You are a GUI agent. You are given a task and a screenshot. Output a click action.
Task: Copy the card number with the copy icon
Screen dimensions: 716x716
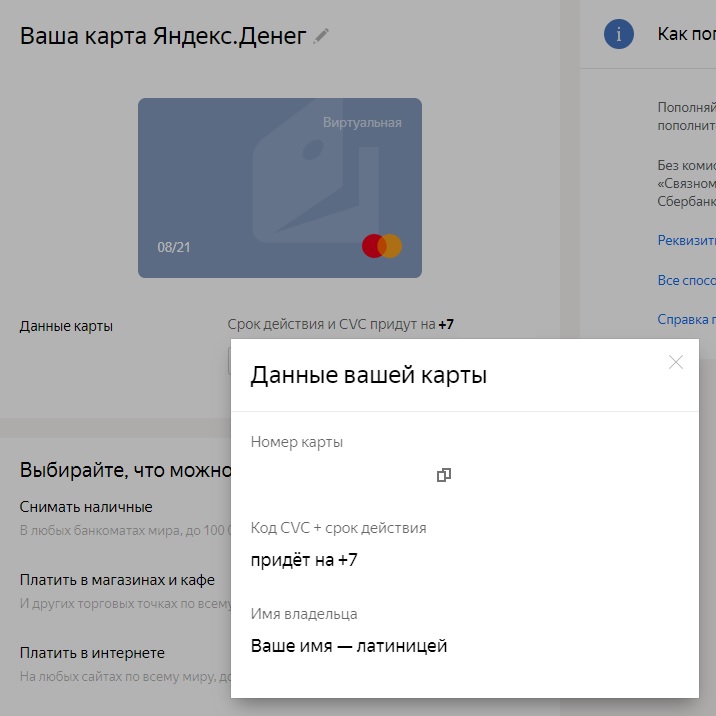(444, 475)
